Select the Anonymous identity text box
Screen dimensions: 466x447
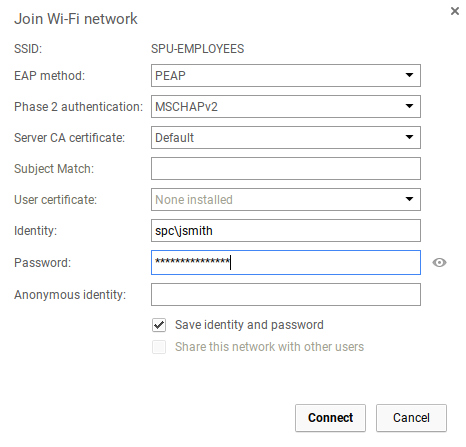click(x=286, y=294)
